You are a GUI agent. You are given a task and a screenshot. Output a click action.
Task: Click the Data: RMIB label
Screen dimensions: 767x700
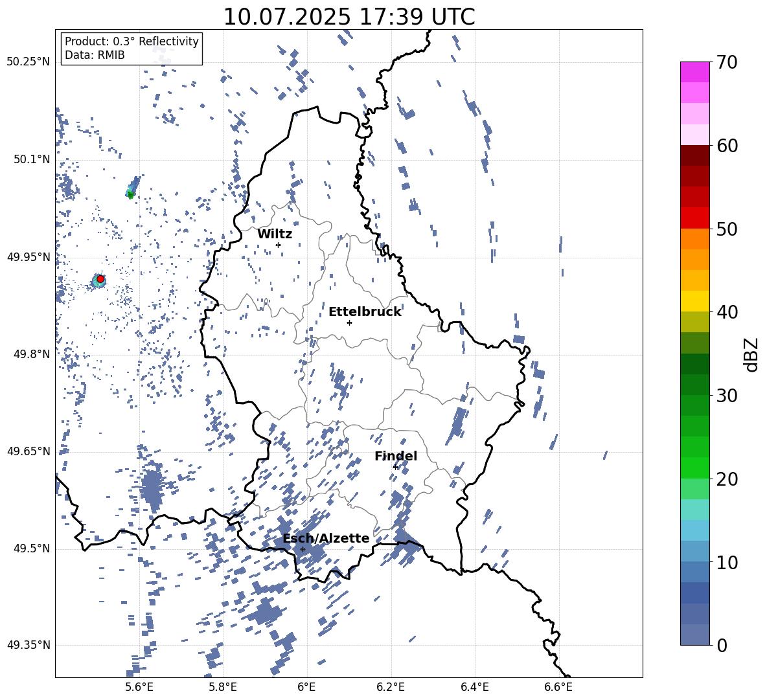(x=95, y=55)
